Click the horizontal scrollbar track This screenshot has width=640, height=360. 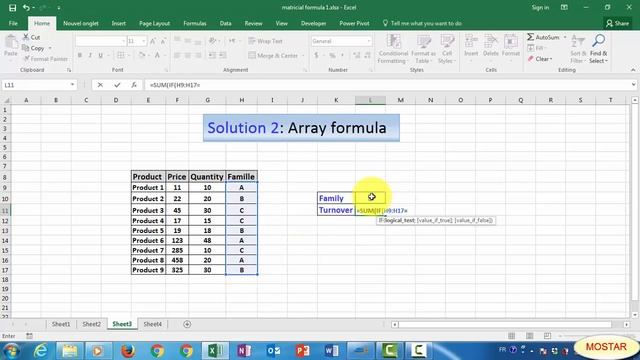pyautogui.click(x=505, y=324)
